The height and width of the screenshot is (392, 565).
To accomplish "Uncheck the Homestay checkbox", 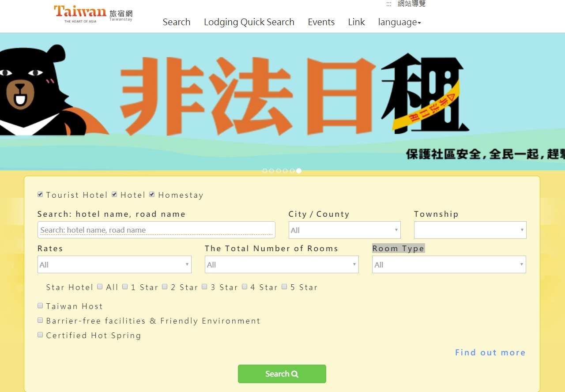I will pos(152,194).
